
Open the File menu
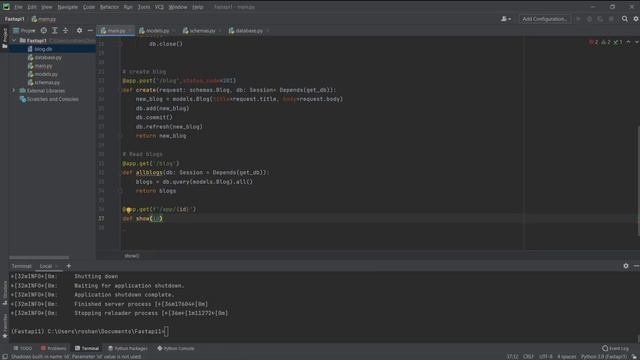[x=18, y=7]
